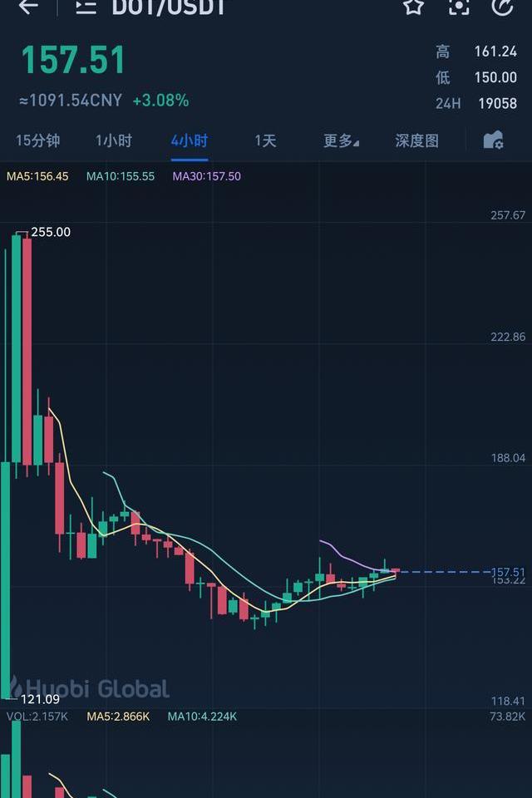
Task: Open the 深度图 depth chart
Action: (417, 140)
